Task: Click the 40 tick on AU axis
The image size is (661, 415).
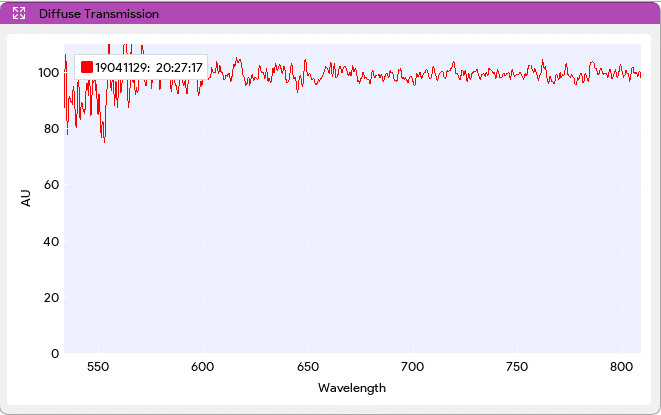Action: click(x=53, y=241)
